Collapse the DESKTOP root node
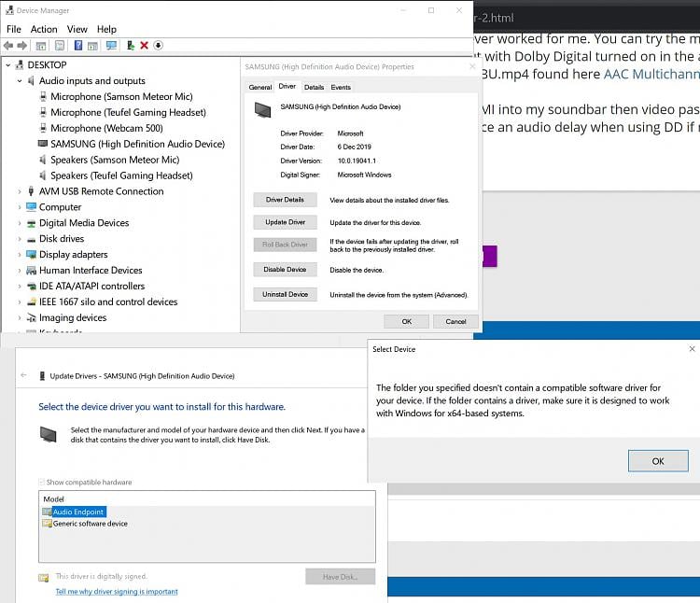 8,65
